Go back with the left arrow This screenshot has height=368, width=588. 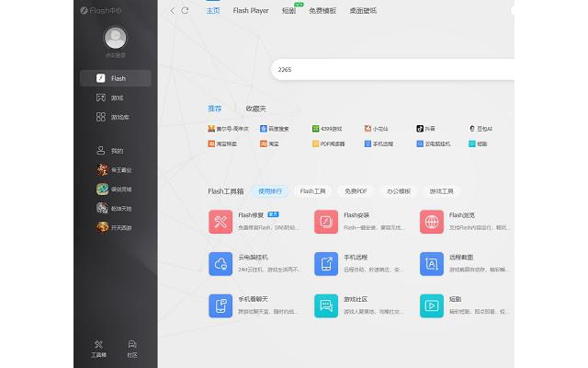click(172, 11)
